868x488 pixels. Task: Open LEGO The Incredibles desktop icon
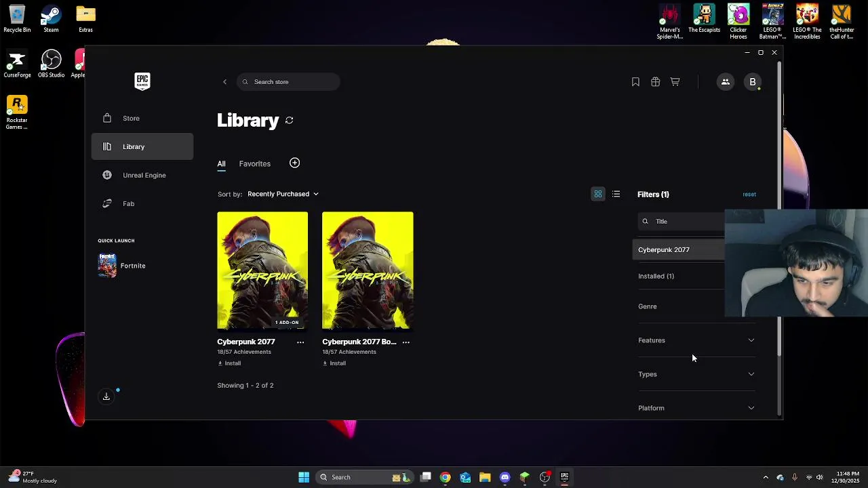point(807,22)
